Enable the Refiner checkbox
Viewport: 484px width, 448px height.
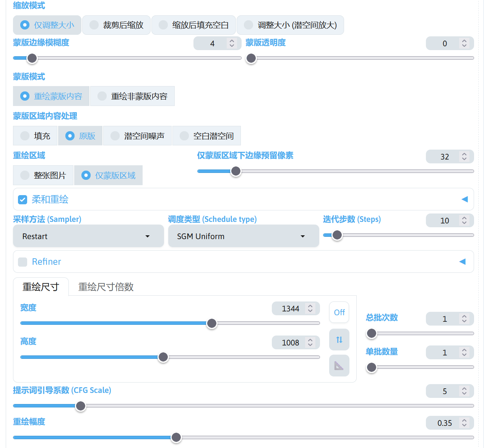pos(23,262)
